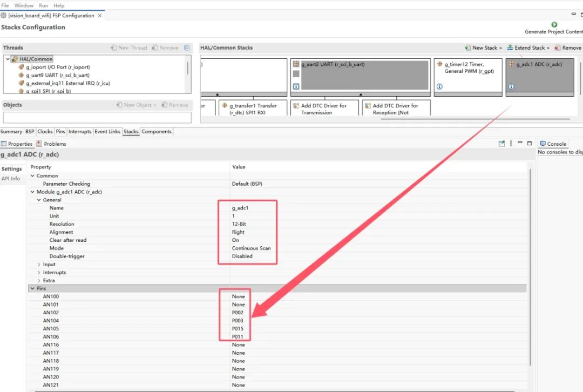Click the Generate Project Content icon
The image size is (583, 392).
[x=554, y=24]
